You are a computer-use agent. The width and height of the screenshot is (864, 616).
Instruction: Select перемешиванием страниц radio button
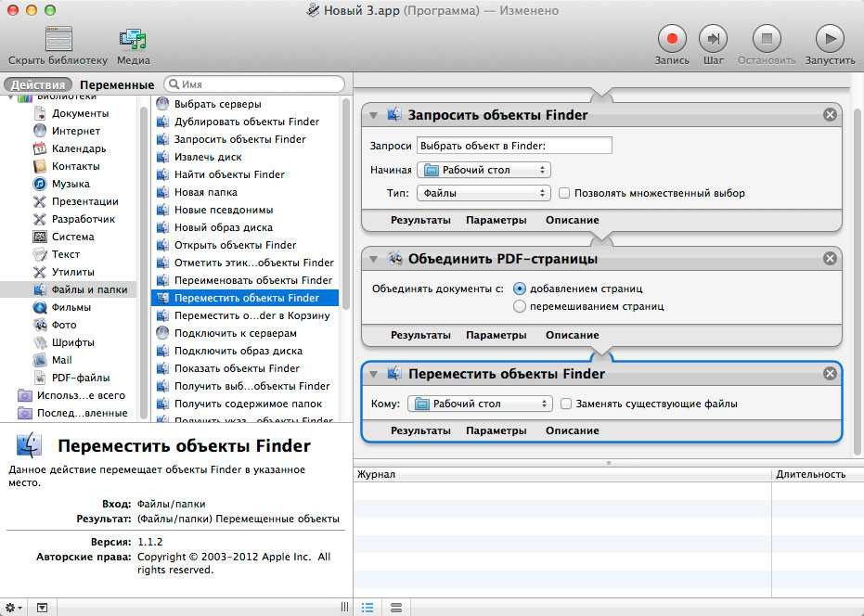pos(520,306)
